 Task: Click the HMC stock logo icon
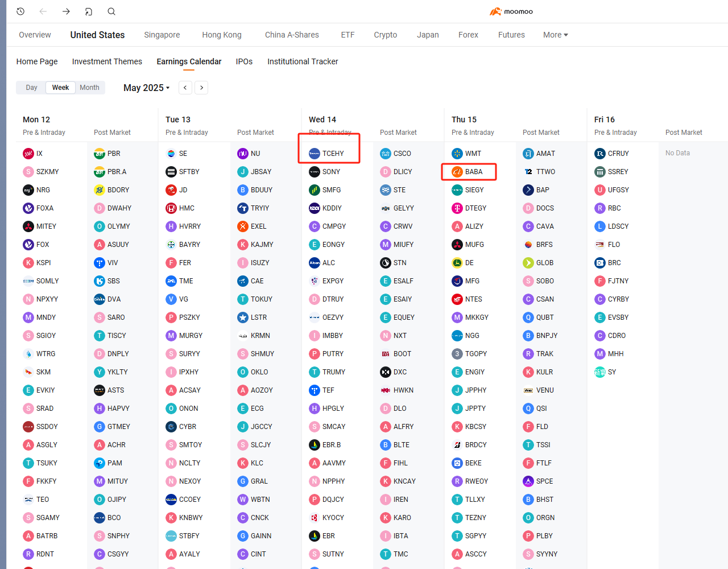click(x=171, y=208)
